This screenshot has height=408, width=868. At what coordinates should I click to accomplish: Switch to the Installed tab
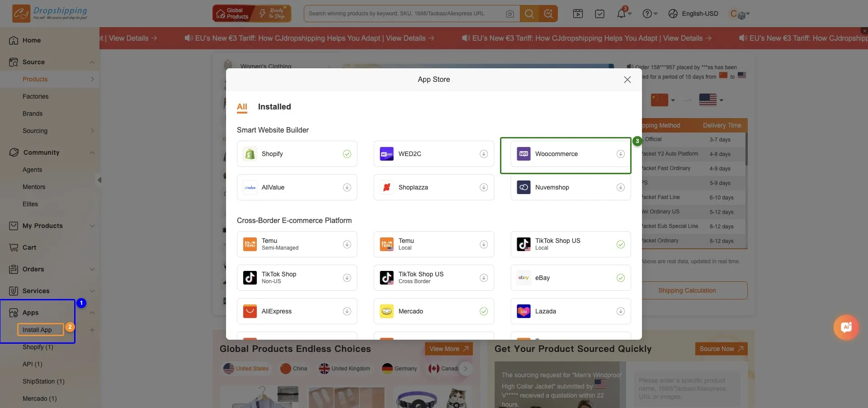pyautogui.click(x=274, y=107)
